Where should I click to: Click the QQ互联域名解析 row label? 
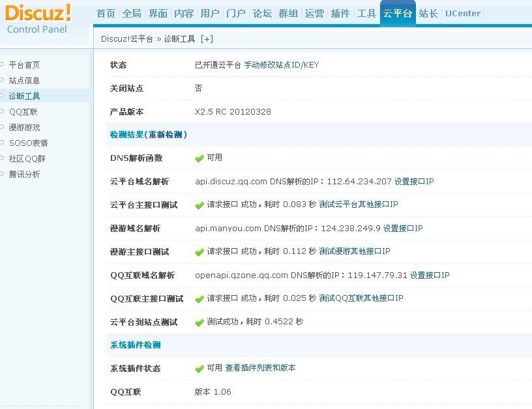143,275
